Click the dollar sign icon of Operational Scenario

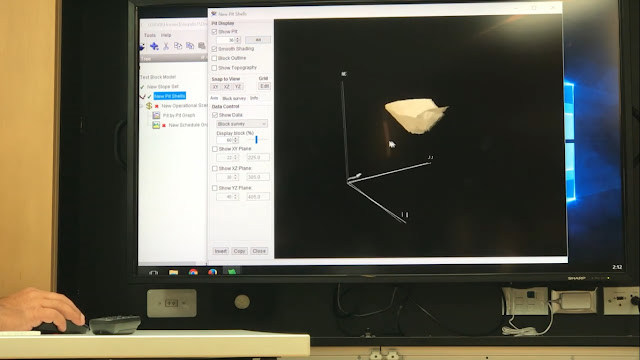149,106
